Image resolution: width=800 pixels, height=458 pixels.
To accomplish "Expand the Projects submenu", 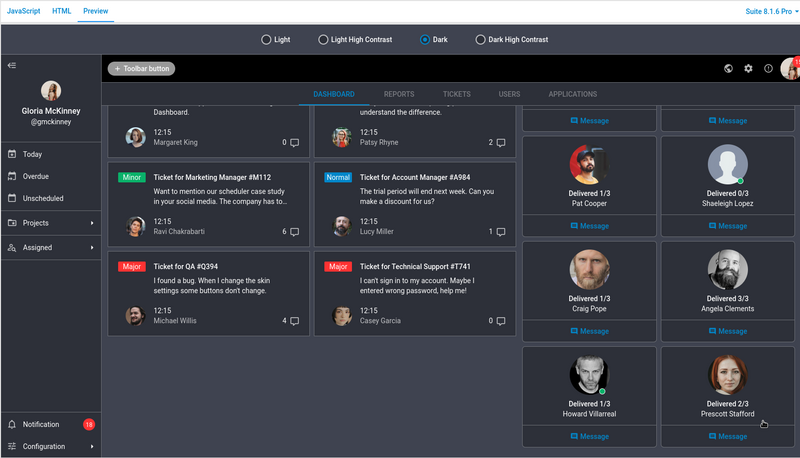I will pos(50,223).
